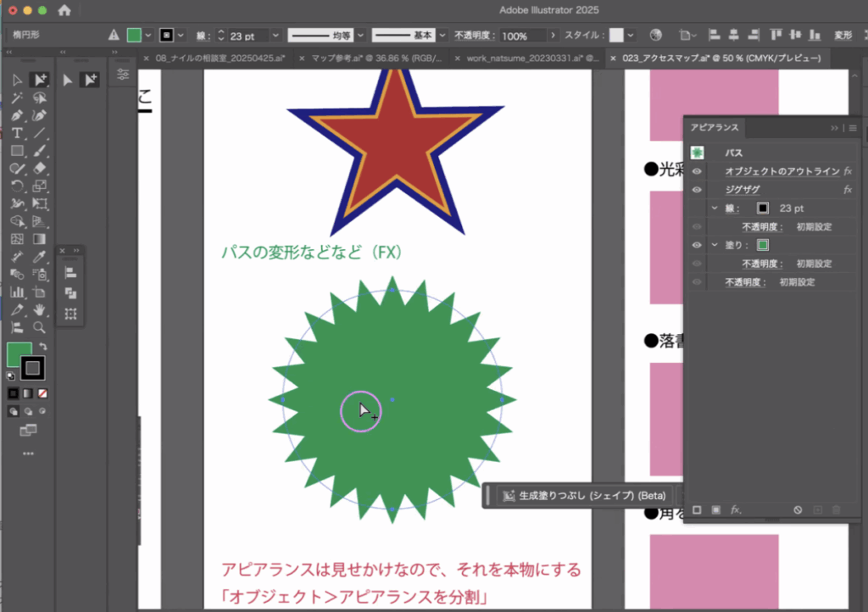Screen dimensions: 868x612
Task: Select the Eyedropper tool
Action: click(x=39, y=257)
